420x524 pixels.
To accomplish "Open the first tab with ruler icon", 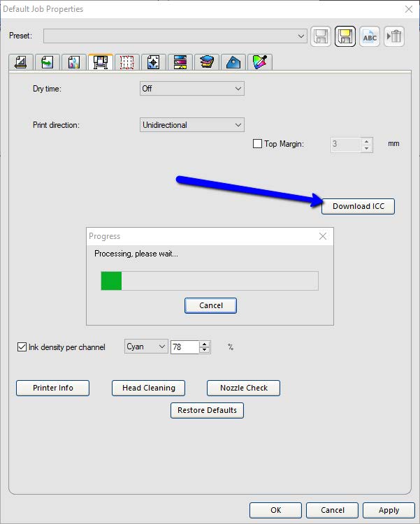I will (x=21, y=62).
